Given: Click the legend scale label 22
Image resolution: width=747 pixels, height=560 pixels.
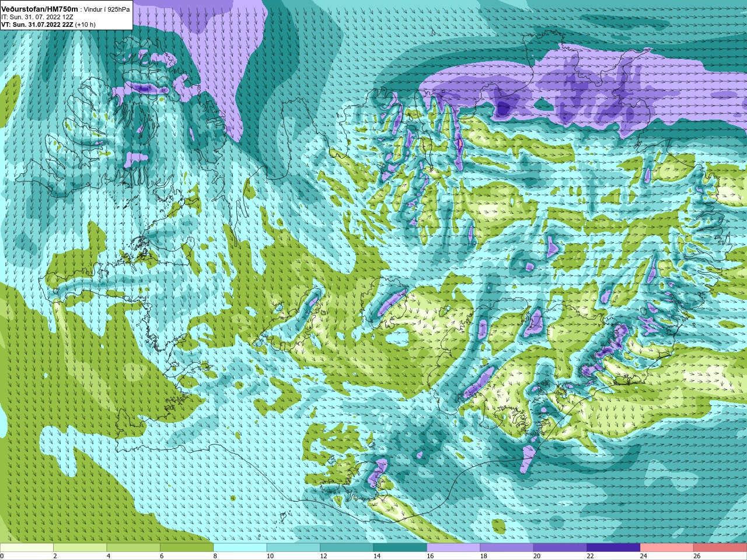Looking at the screenshot, I should pos(591,556).
